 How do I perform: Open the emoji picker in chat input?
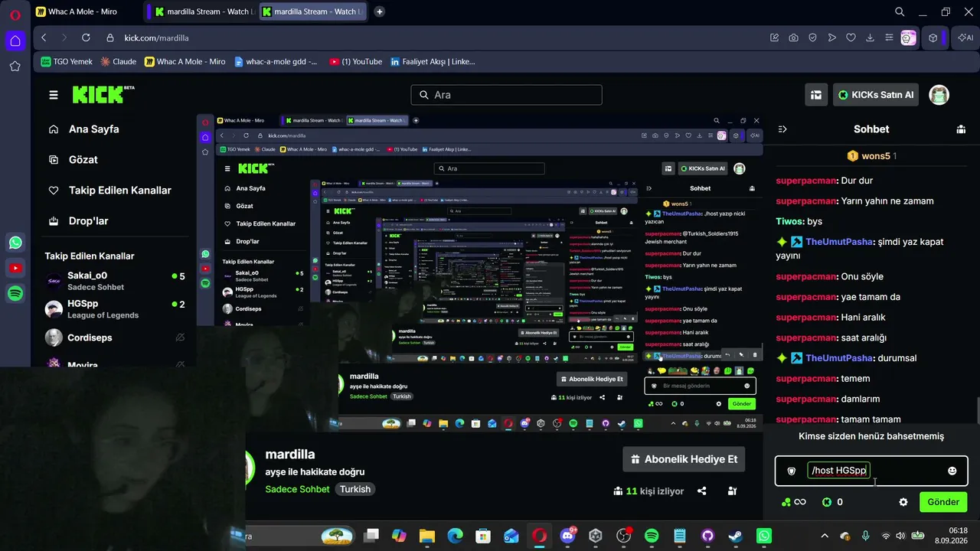[x=952, y=471]
